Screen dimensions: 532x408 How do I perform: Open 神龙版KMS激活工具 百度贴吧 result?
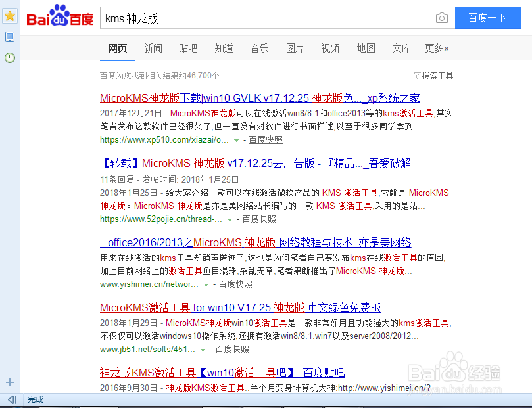pyautogui.click(x=222, y=373)
